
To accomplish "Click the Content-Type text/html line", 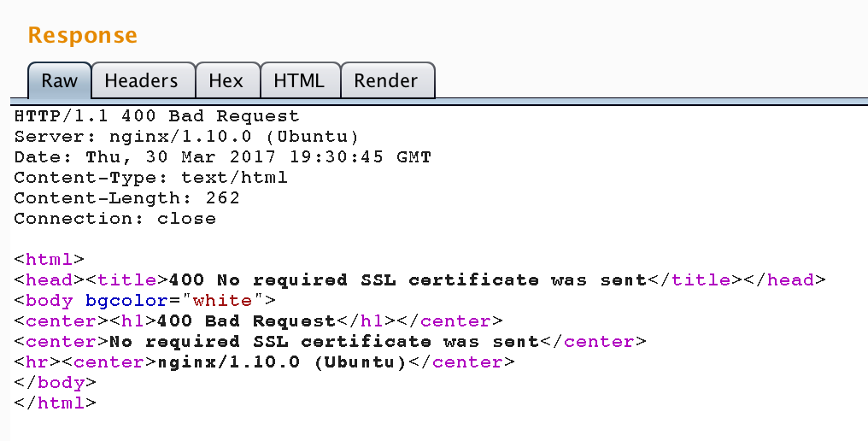I will tap(150, 178).
